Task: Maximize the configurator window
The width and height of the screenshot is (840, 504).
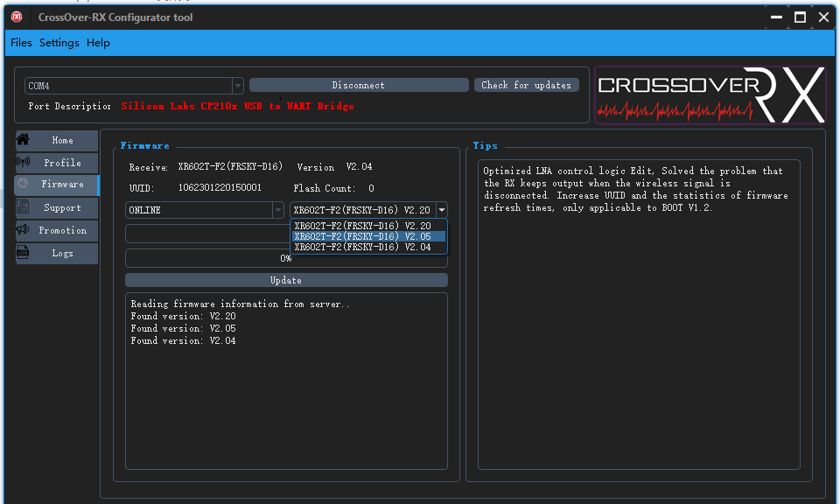Action: [800, 17]
